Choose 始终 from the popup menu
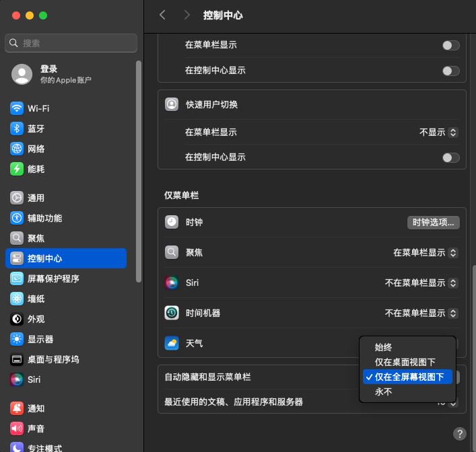Viewport: 476px width, 452px height. [383, 347]
